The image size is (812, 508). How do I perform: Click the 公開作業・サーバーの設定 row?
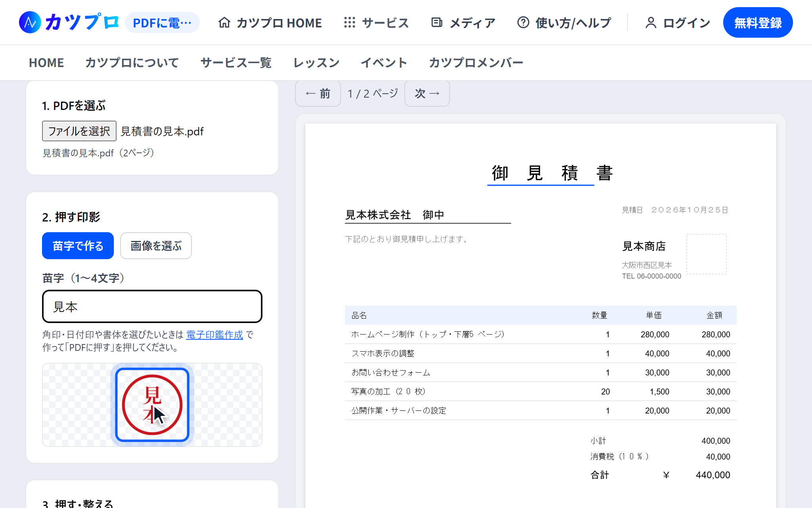coord(541,410)
